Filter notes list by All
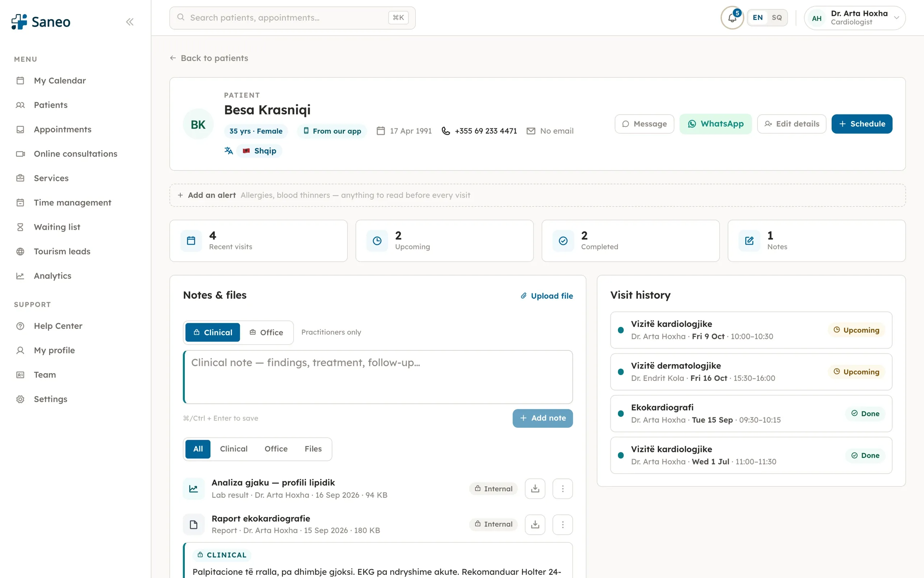The height and width of the screenshot is (578, 924). [198, 449]
